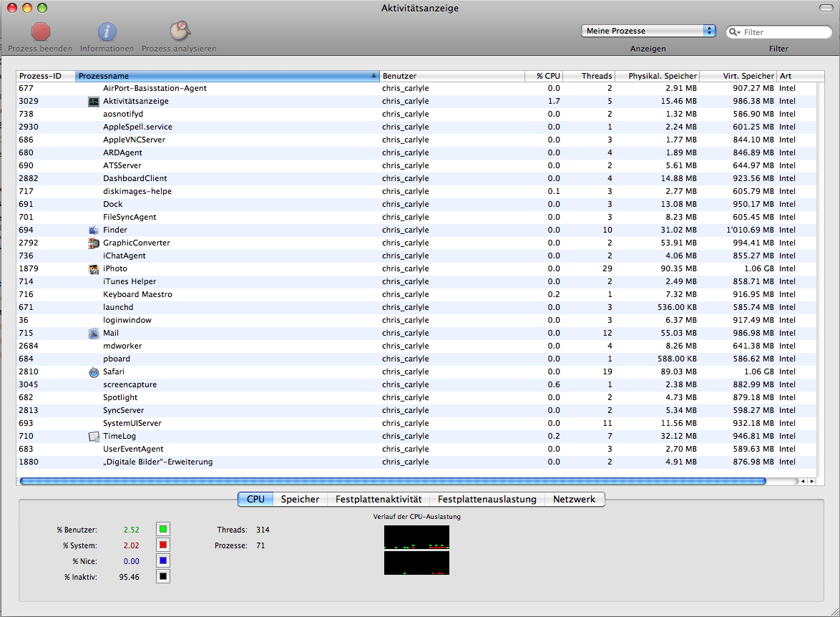
Task: Click the scroll right arrow below the table
Action: (x=812, y=482)
